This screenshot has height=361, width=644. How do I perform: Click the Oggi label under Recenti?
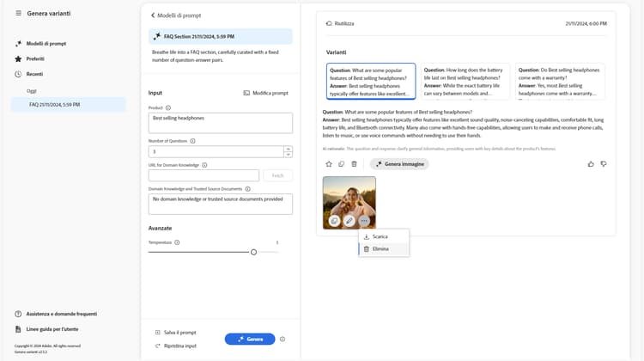pos(32,91)
